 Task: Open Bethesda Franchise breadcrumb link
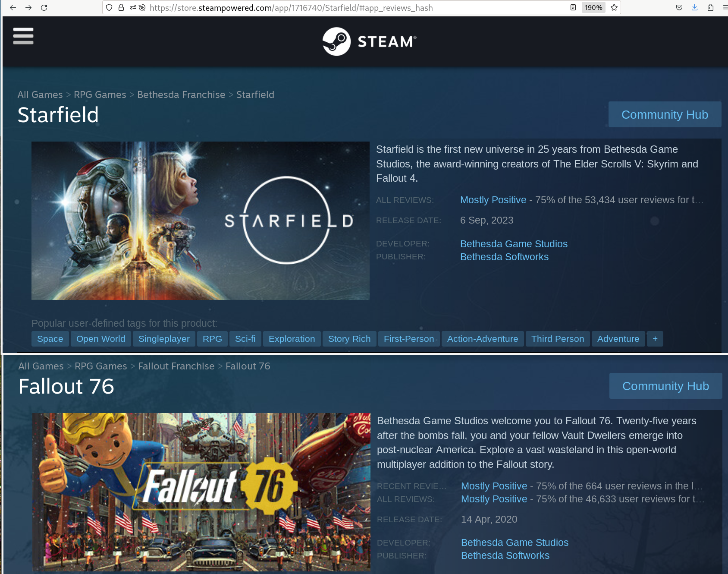click(181, 95)
